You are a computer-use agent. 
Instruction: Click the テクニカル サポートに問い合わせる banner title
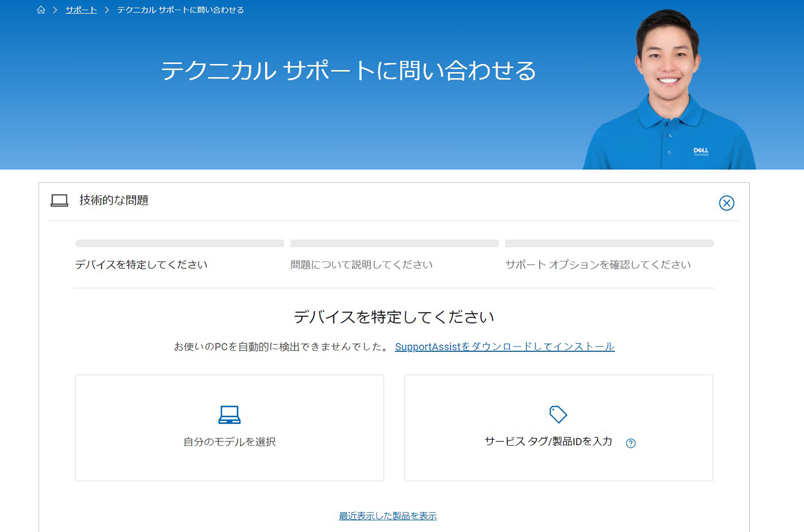(348, 71)
